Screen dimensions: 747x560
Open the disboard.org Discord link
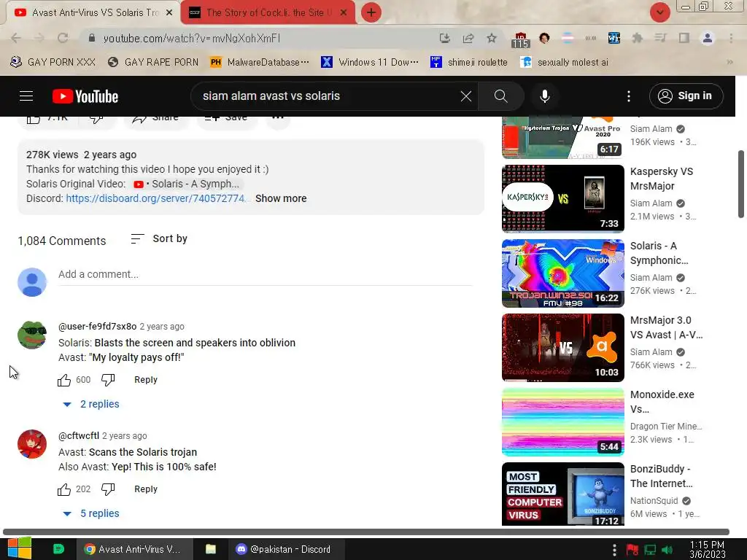[156, 198]
